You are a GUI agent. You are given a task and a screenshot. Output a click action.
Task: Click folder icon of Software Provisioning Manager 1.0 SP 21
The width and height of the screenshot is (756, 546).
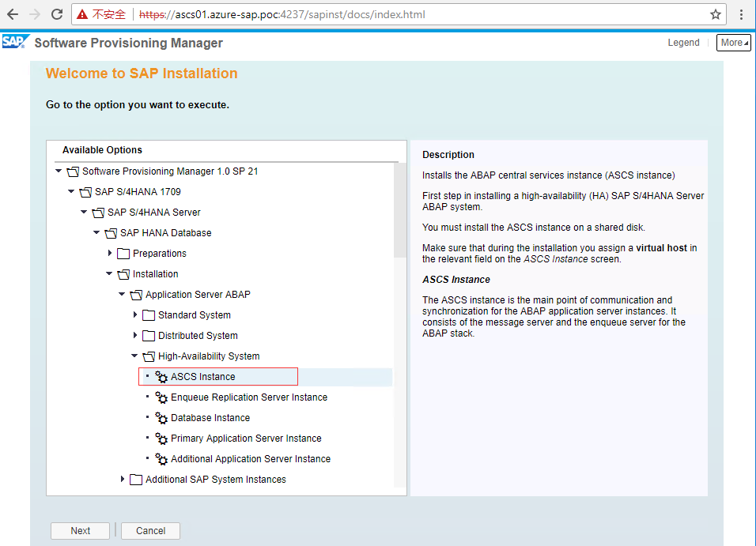click(x=73, y=171)
